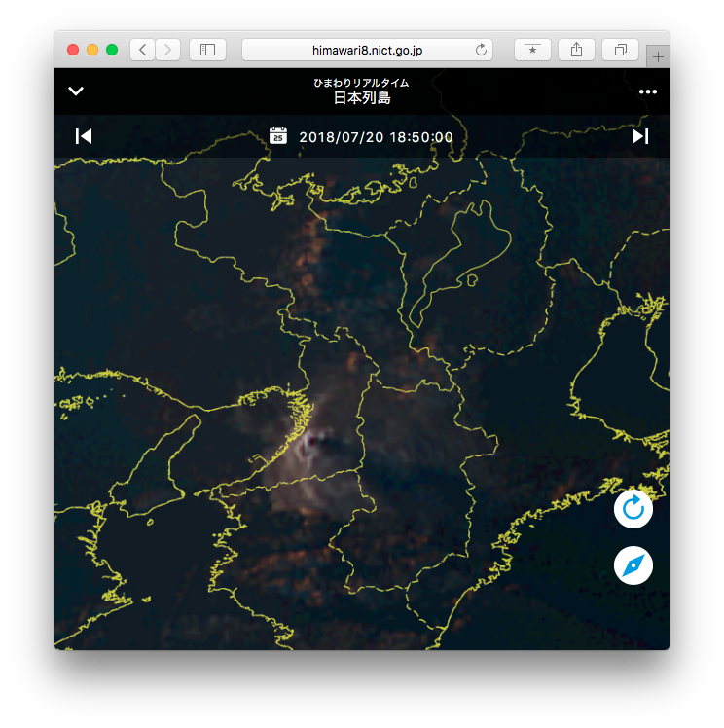Click the starred Top Sites toolbar button

pos(532,50)
